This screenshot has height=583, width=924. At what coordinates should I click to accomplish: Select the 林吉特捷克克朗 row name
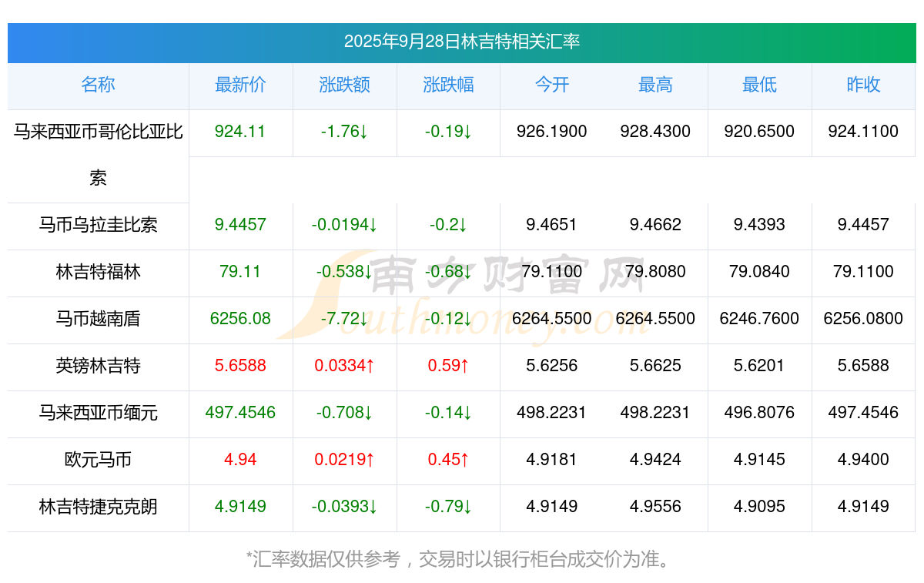[98, 507]
